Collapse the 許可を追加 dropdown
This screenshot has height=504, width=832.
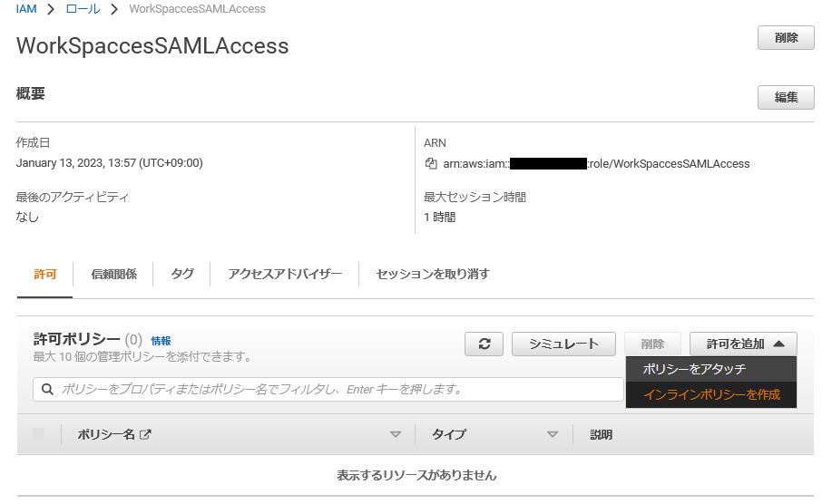click(743, 344)
